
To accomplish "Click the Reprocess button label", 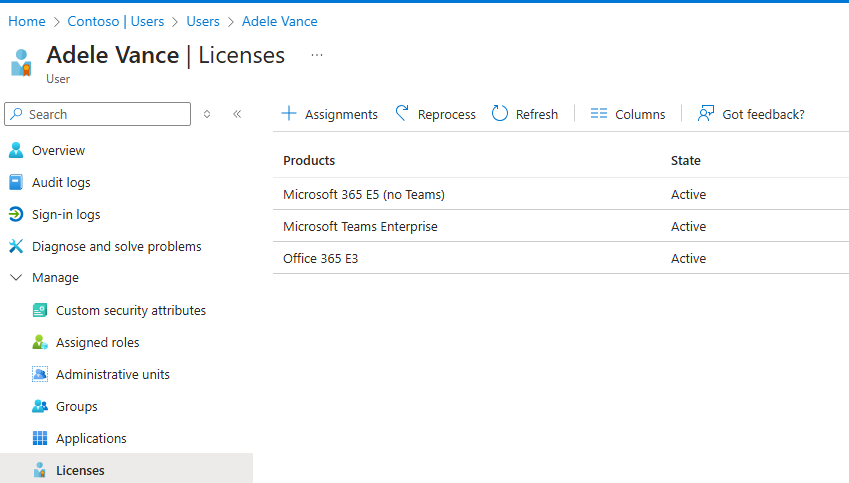I will [446, 114].
